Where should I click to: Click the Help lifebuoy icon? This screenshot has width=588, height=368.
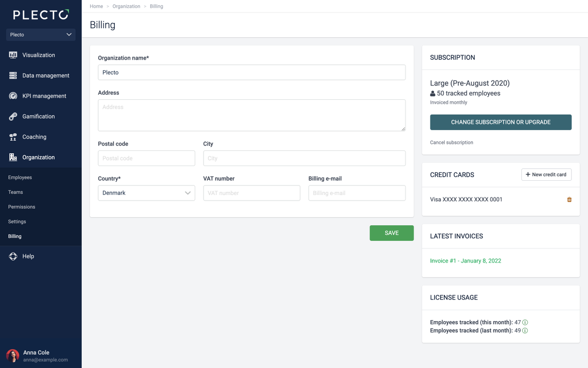[13, 256]
